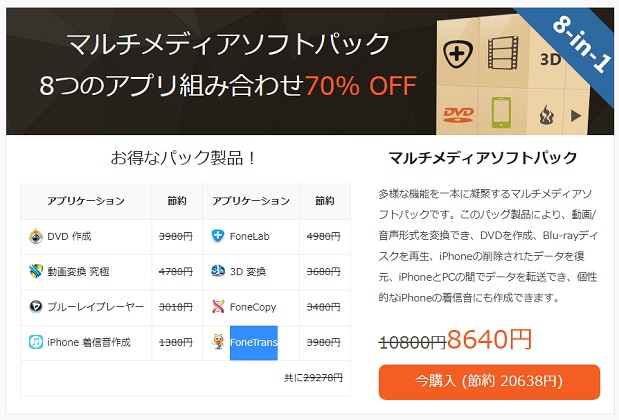The height and width of the screenshot is (420, 619).
Task: Click the FoneLab shield icon
Action: click(218, 237)
